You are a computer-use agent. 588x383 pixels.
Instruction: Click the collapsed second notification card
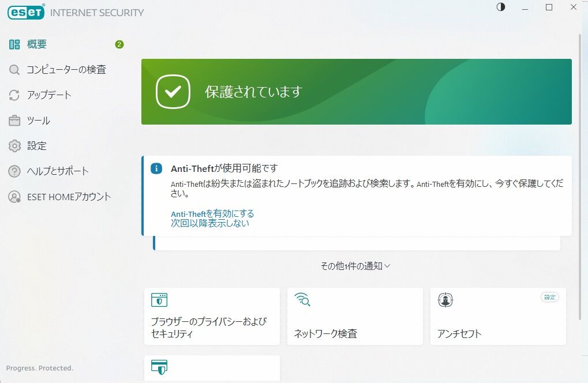pyautogui.click(x=357, y=243)
